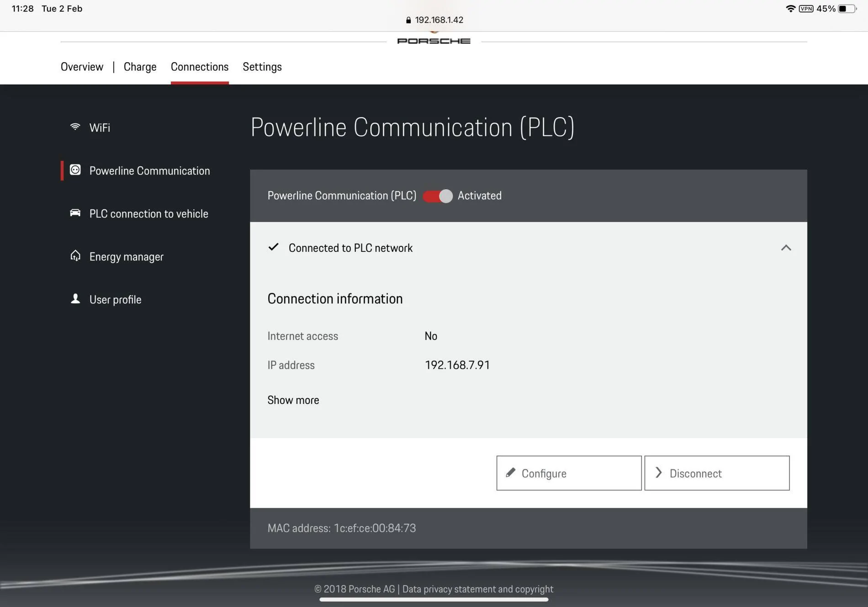Click the Internet access label

click(302, 336)
